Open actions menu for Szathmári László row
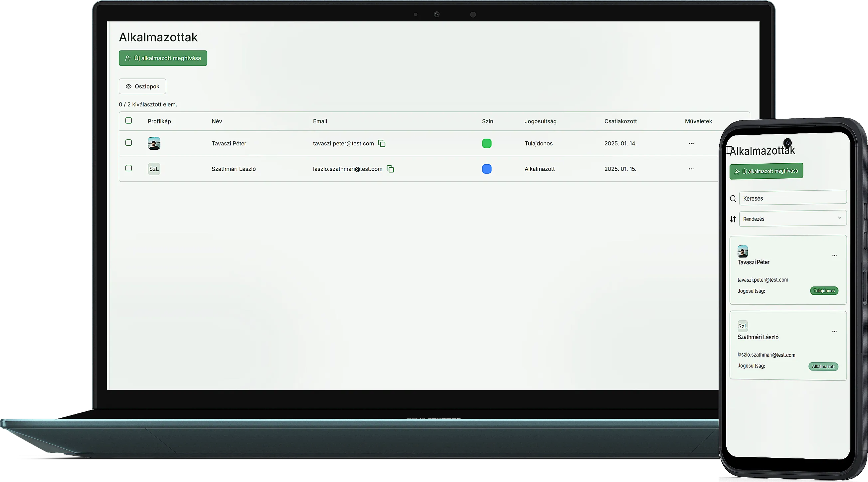 tap(691, 169)
